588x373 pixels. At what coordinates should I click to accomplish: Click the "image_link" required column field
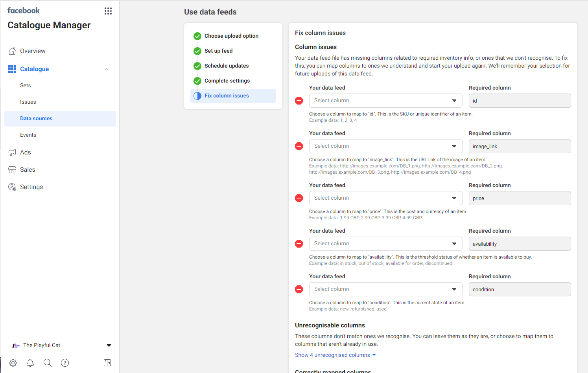[520, 146]
